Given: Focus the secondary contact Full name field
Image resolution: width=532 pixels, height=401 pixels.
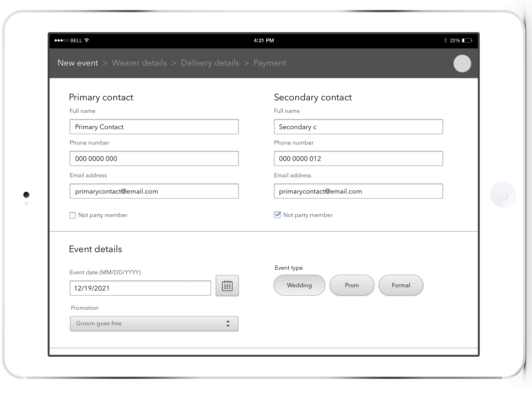Looking at the screenshot, I should 358,127.
